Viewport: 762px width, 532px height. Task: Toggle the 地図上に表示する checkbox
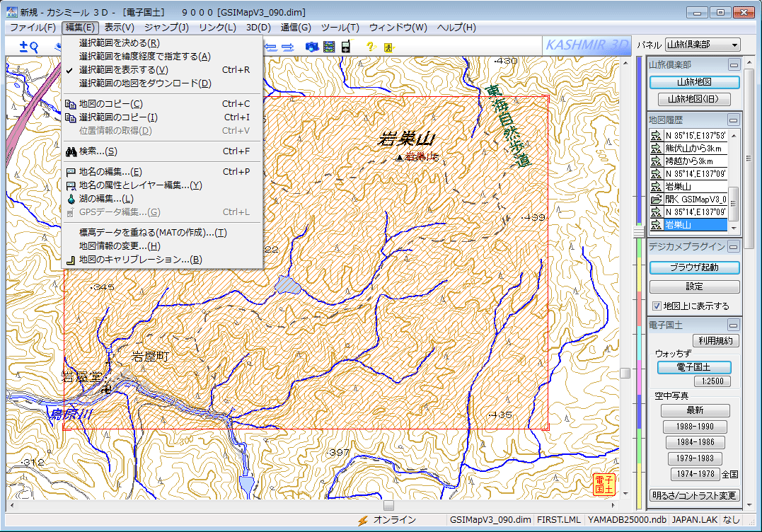coord(657,306)
